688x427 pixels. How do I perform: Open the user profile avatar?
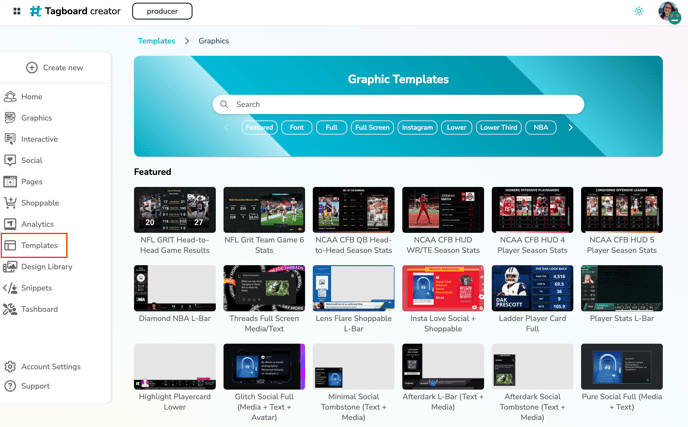click(669, 11)
